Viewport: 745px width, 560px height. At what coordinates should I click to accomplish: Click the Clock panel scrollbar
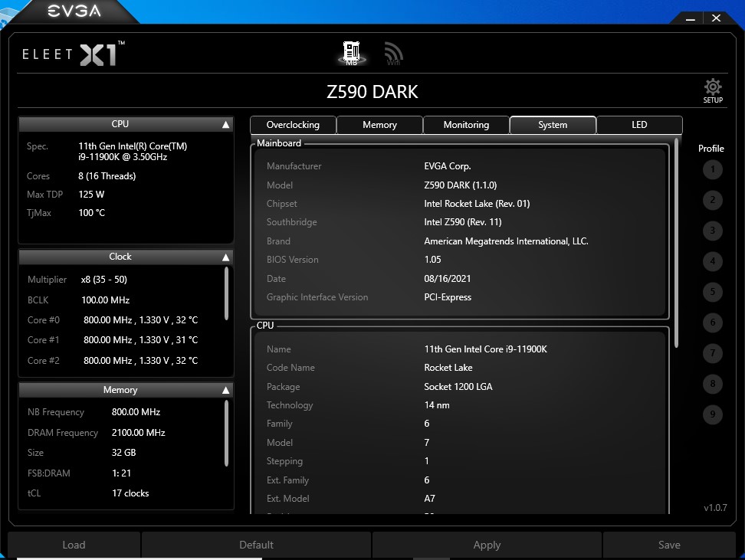[x=226, y=293]
